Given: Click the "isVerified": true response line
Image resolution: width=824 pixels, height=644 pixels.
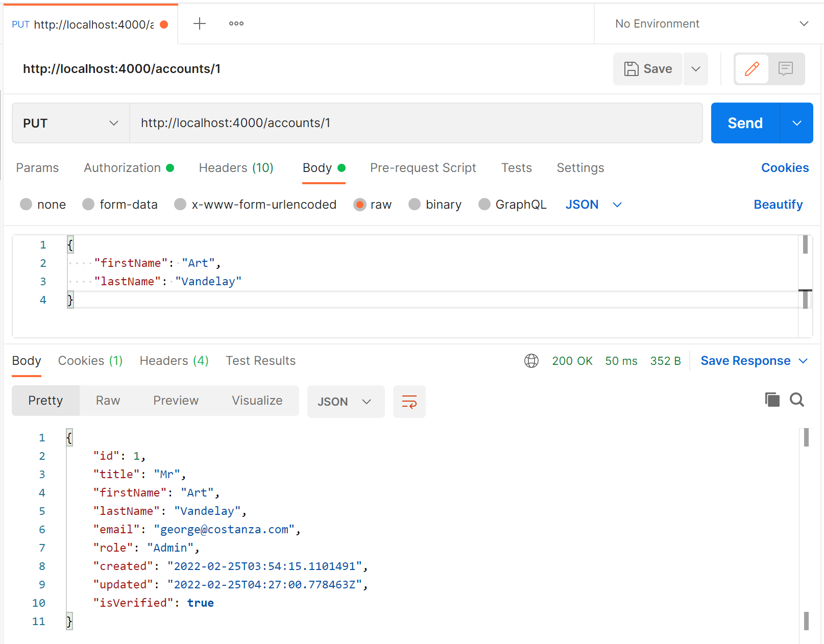Looking at the screenshot, I should tap(154, 603).
